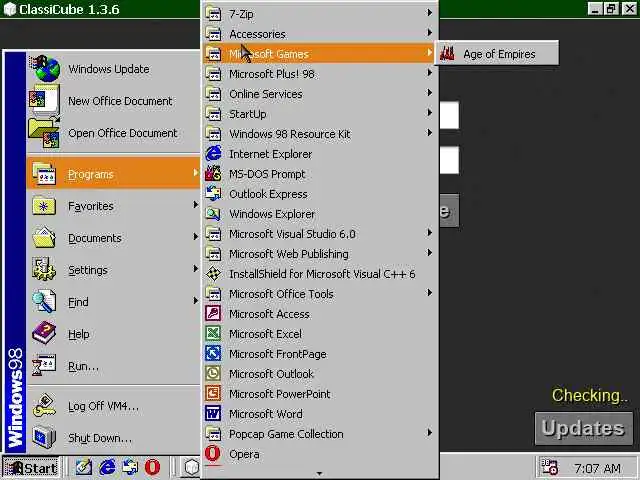Expand the Accessories submenu arrow
The height and width of the screenshot is (480, 640).
[x=429, y=33]
